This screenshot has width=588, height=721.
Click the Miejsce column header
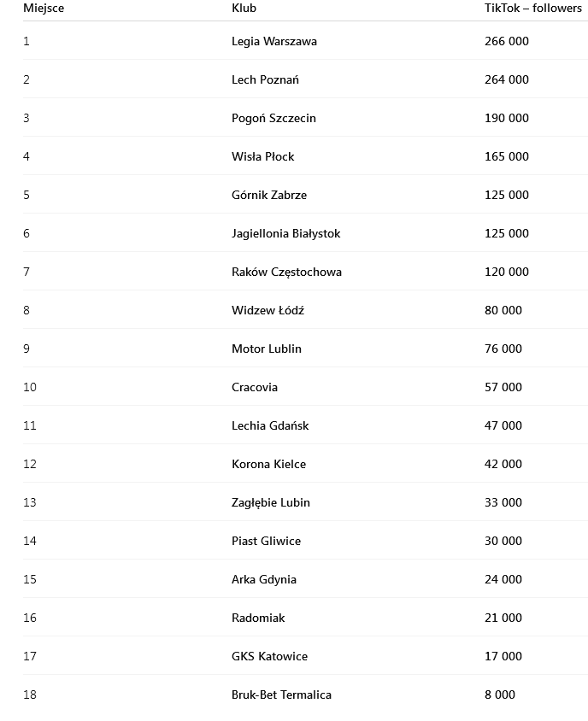click(44, 8)
